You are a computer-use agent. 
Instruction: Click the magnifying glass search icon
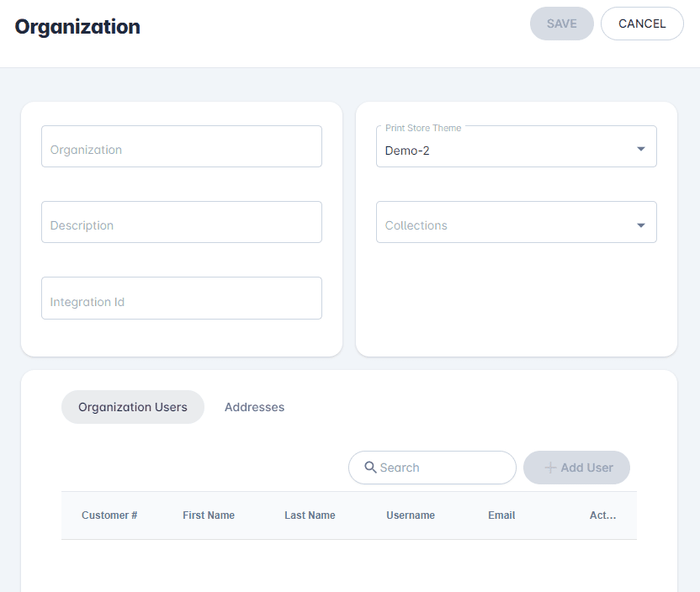coord(370,468)
